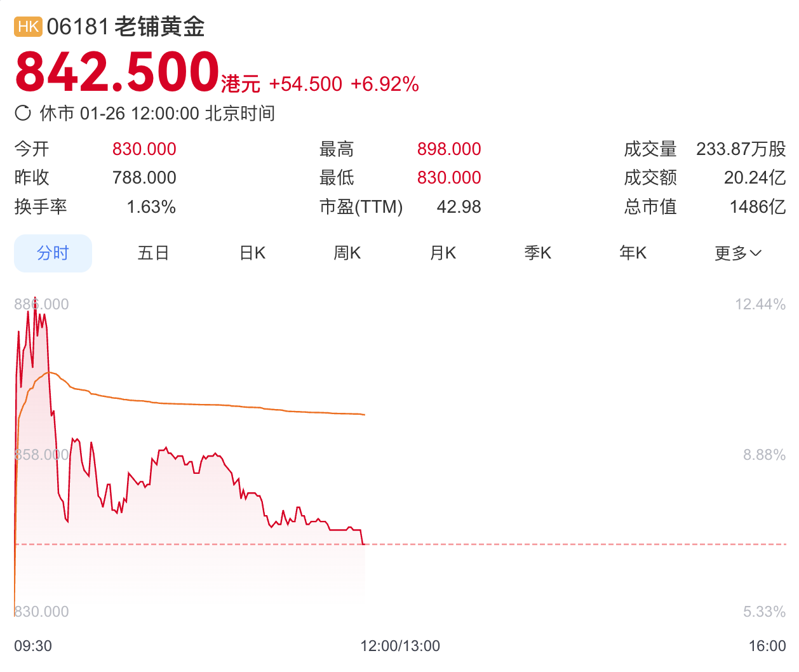Select the 分时 intraday tab

click(53, 253)
